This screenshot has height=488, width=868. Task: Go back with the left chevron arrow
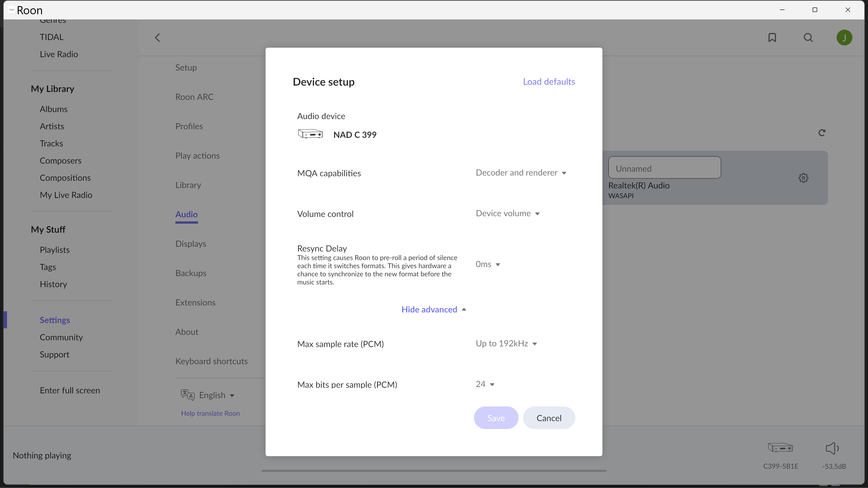[157, 37]
